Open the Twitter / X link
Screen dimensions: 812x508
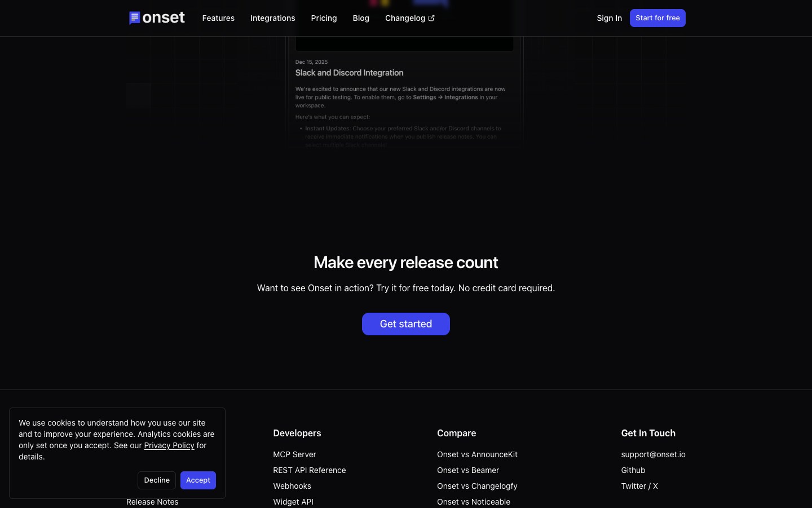[x=639, y=486]
